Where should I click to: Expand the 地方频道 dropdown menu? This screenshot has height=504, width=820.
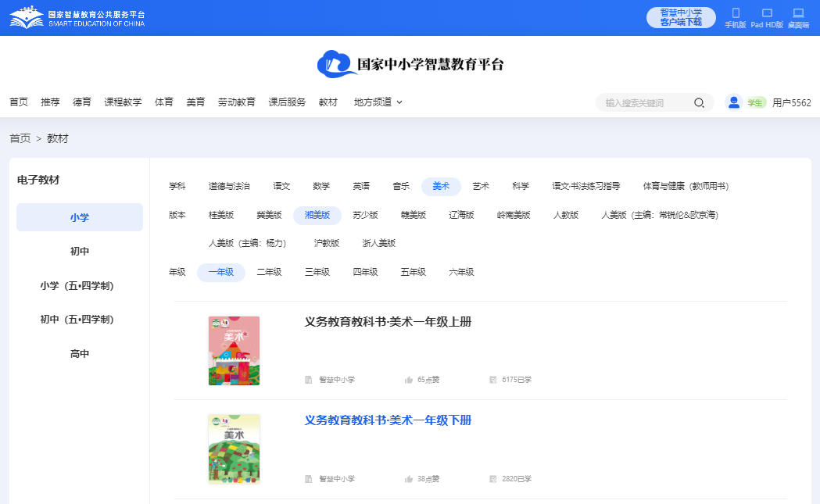pos(378,102)
